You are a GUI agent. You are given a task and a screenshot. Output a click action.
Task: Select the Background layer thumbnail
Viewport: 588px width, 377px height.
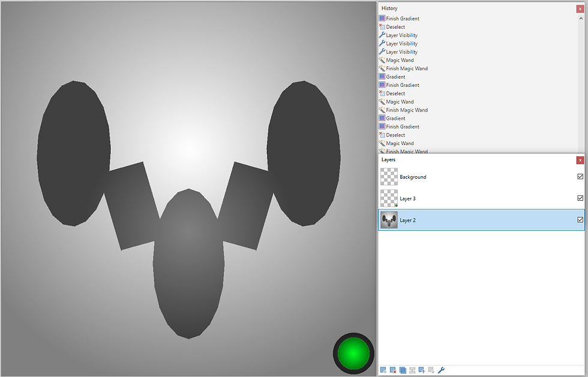[x=389, y=176]
